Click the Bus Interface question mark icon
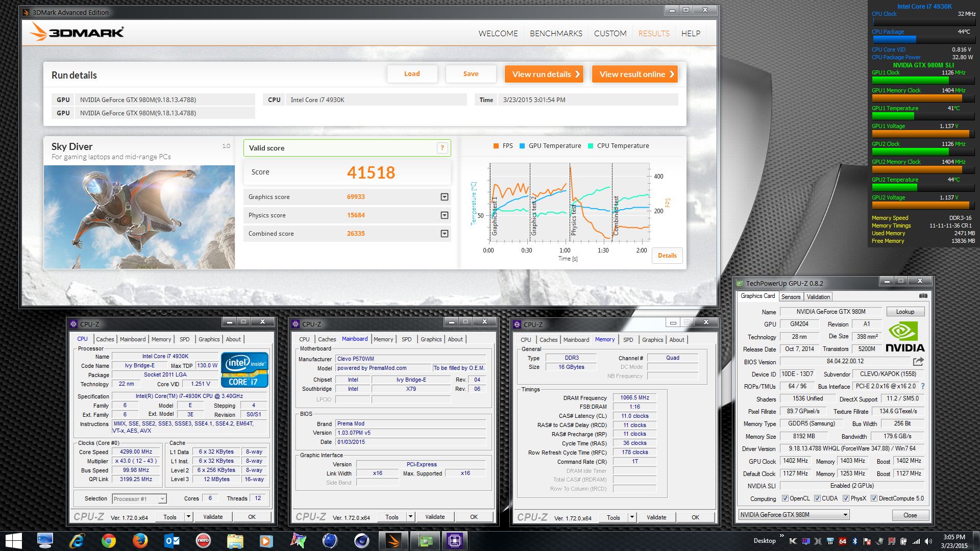 (x=923, y=386)
